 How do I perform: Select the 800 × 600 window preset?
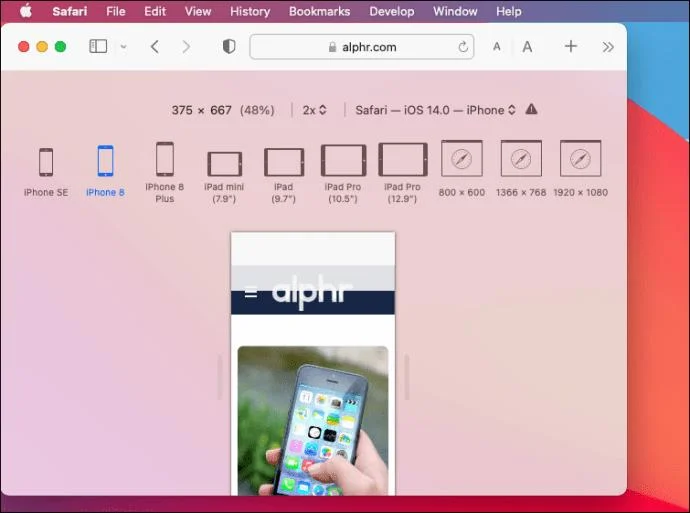pos(462,169)
